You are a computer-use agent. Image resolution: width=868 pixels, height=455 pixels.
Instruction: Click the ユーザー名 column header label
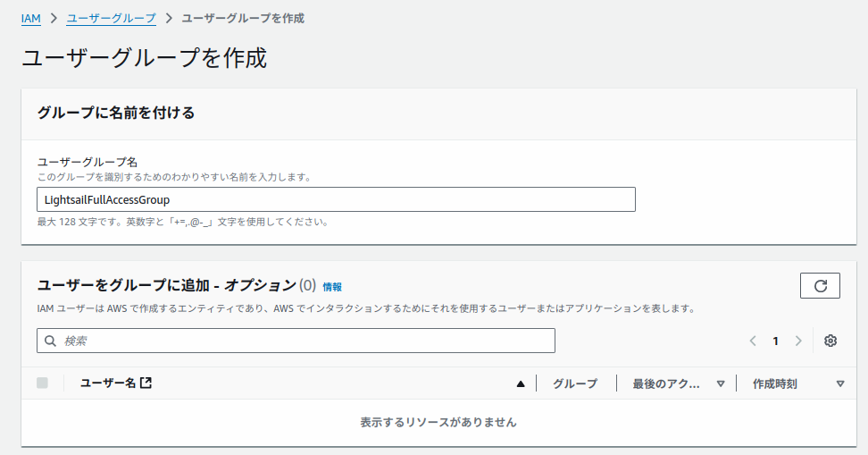tap(107, 383)
